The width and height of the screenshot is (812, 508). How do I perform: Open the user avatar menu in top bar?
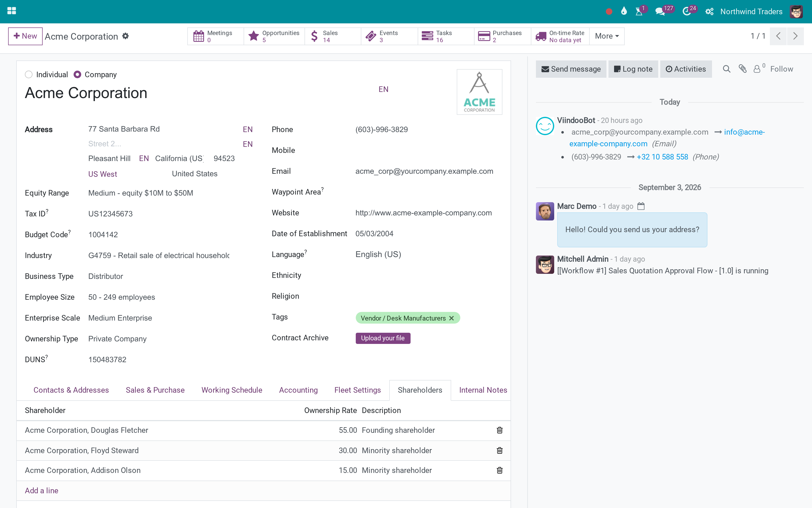pyautogui.click(x=796, y=12)
